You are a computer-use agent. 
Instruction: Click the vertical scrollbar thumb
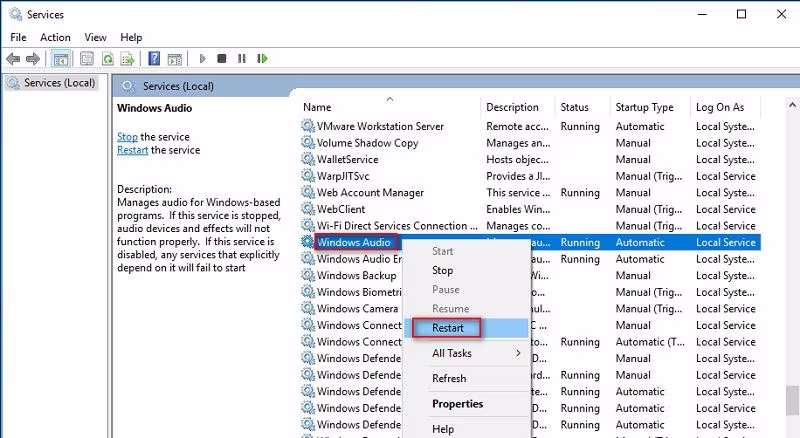point(792,401)
